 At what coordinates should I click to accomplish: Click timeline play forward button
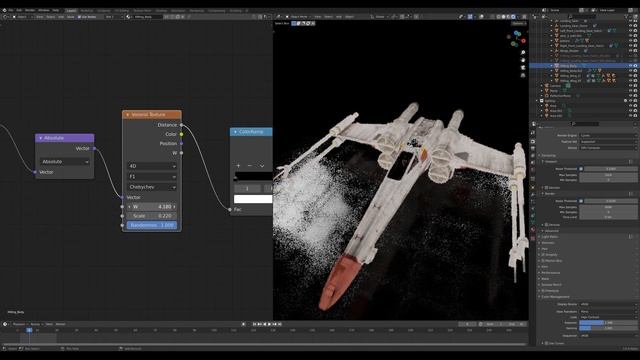coord(269,324)
